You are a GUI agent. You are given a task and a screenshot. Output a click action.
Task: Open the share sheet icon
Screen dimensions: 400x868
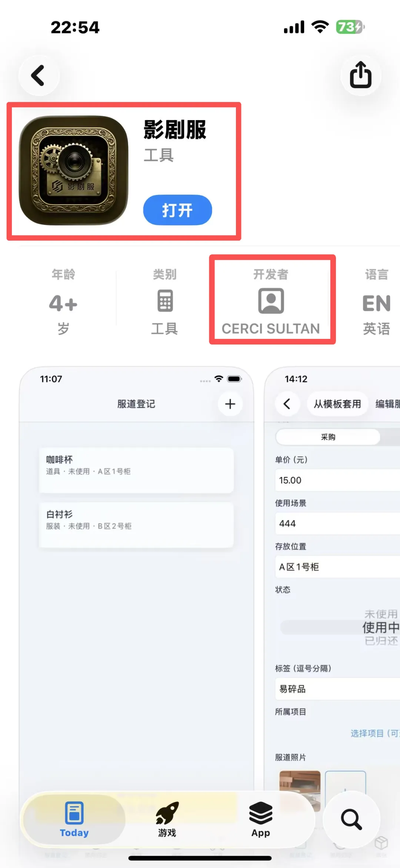pyautogui.click(x=361, y=75)
